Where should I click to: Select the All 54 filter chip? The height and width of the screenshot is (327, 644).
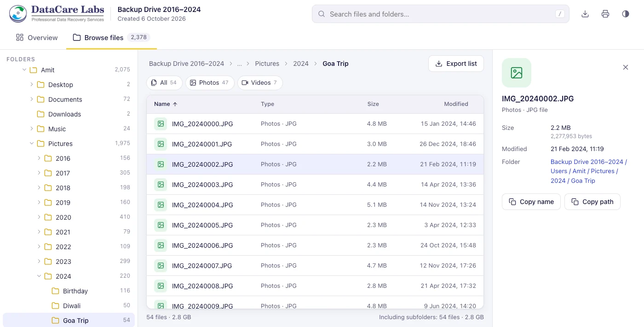point(164,83)
